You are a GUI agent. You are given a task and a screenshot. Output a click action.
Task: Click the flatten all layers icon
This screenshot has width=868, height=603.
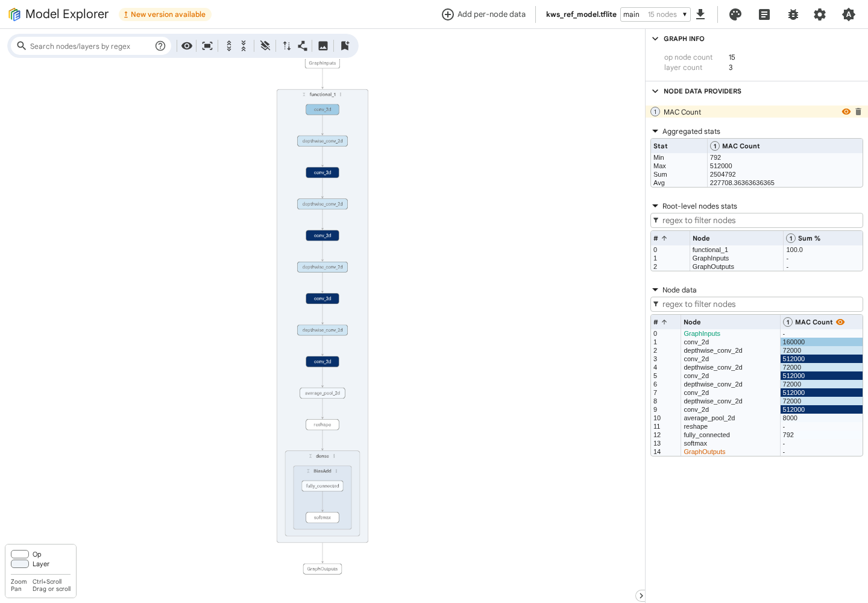coord(265,46)
